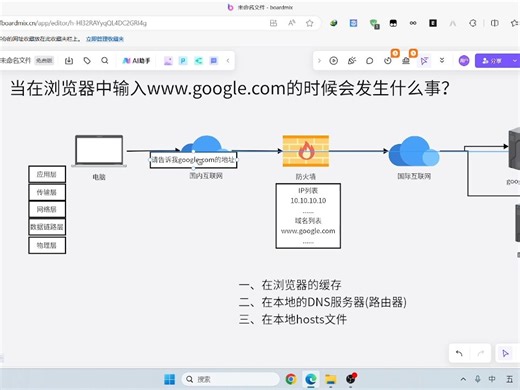Click the read aloud A icon
Viewport: 520px width, 390px height.
pos(292,23)
